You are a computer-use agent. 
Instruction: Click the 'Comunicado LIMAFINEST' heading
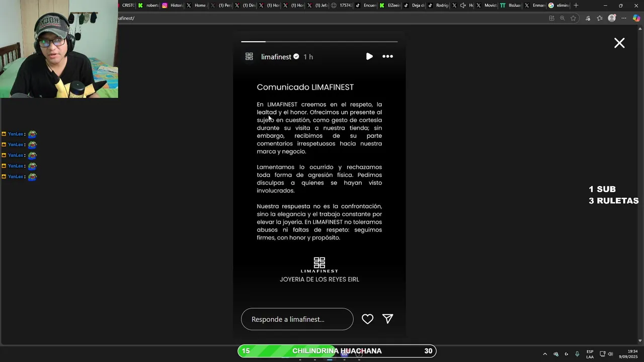[305, 87]
